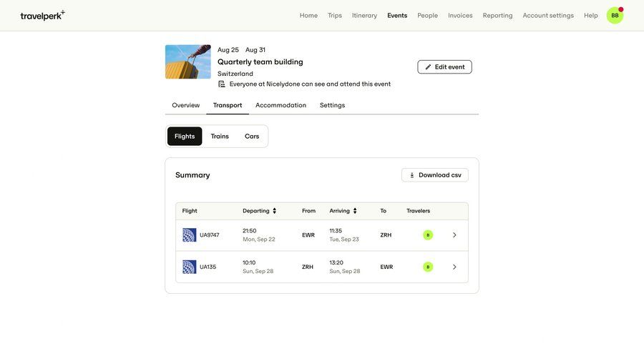Click the Summary heading
This screenshot has height=346, width=644.
point(192,175)
